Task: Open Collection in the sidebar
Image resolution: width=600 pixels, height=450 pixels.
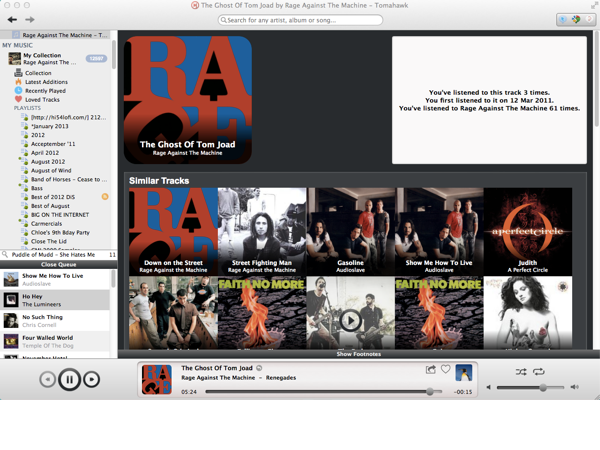Action: (x=38, y=73)
